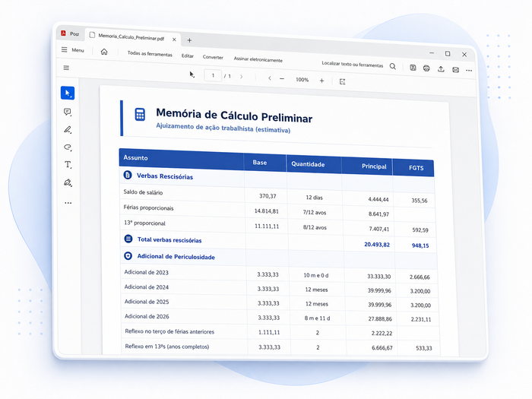Toggle the navigation panel lines icon
This screenshot has height=399, width=532.
66,68
